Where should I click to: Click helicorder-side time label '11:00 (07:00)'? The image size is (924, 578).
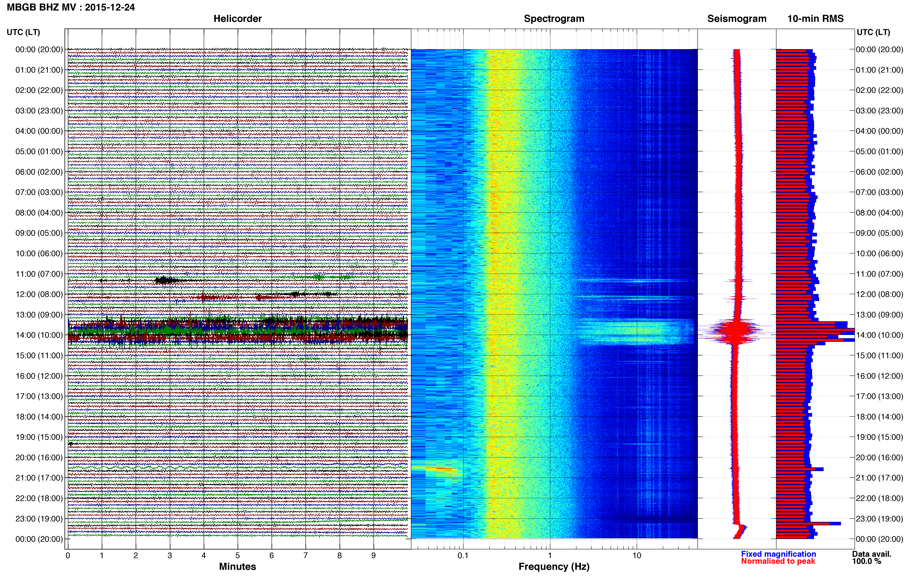tap(39, 274)
